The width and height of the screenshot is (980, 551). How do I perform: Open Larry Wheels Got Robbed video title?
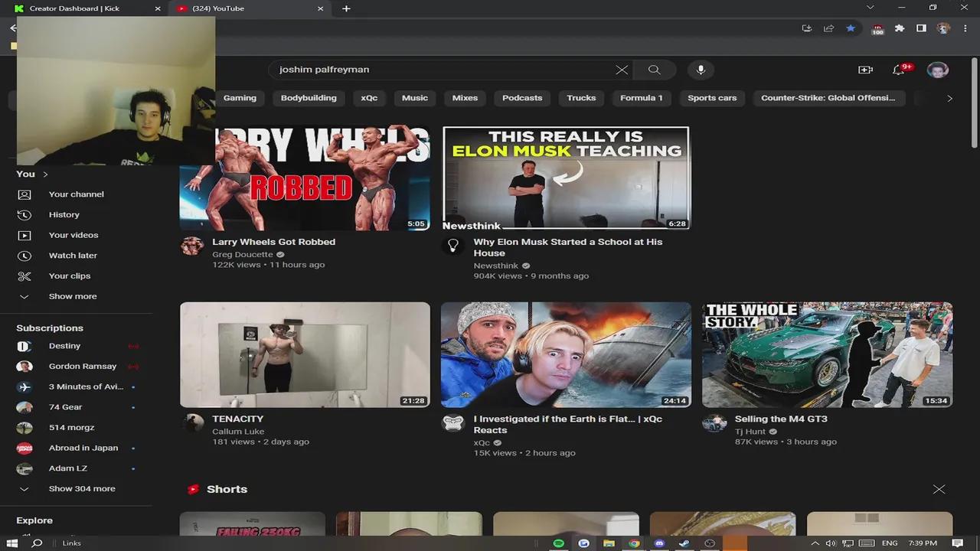(273, 242)
